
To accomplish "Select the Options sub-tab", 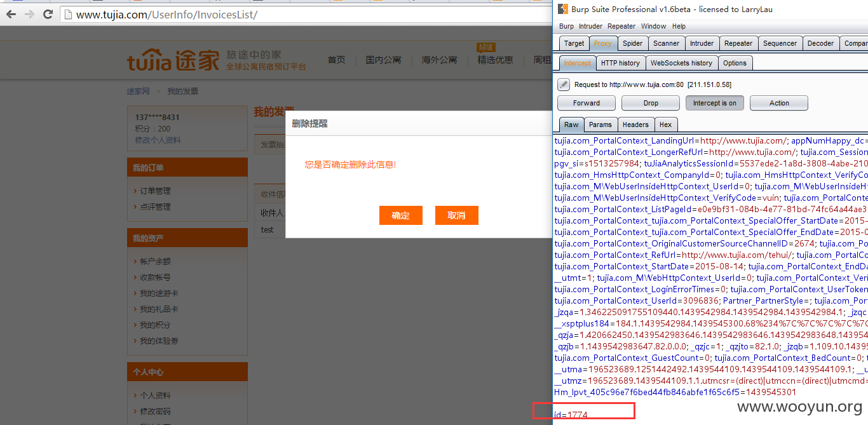I will click(x=735, y=63).
